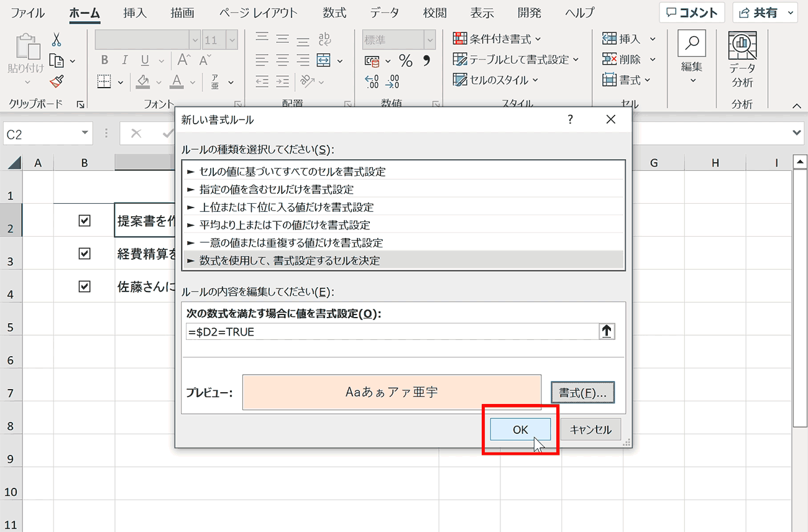The width and height of the screenshot is (808, 532).
Task: Toggle Italic formatting
Action: tap(124, 60)
